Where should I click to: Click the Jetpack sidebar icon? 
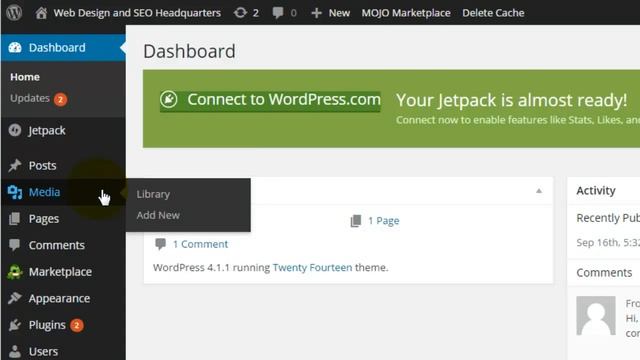(x=15, y=130)
